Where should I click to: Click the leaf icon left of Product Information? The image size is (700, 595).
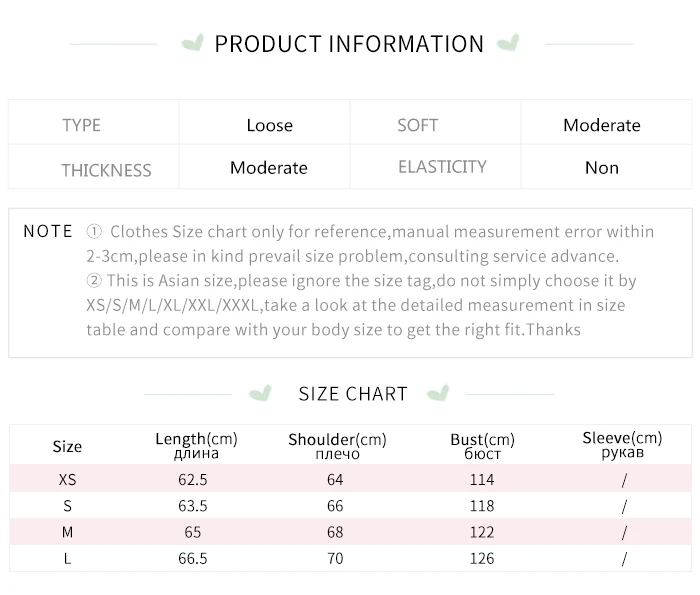(193, 43)
